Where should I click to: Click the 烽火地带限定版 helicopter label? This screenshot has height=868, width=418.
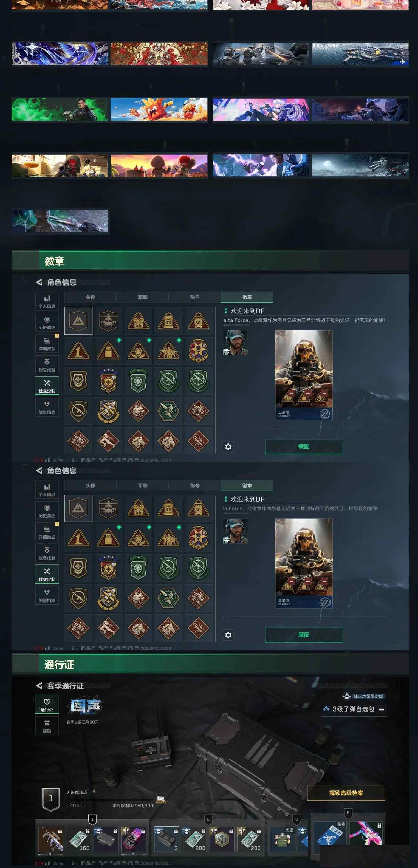click(x=363, y=696)
